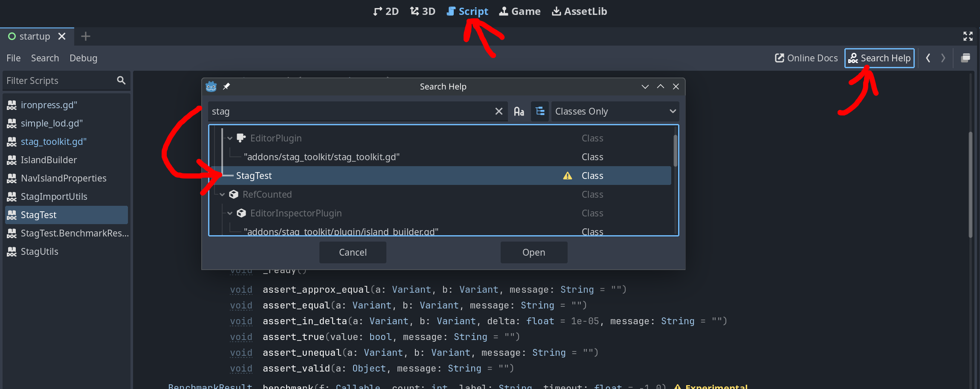980x389 pixels.
Task: Open StagTest.BenchmarkRes... in script list
Action: (67, 233)
